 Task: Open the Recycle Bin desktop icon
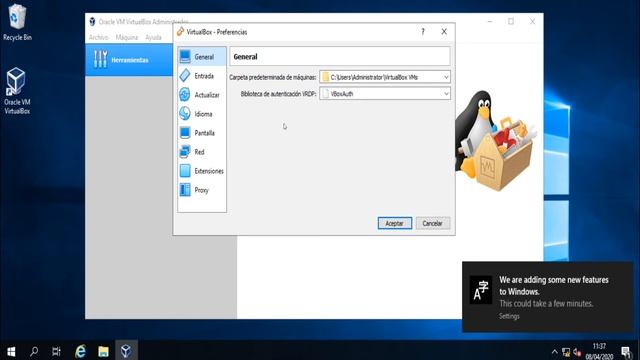click(x=17, y=22)
